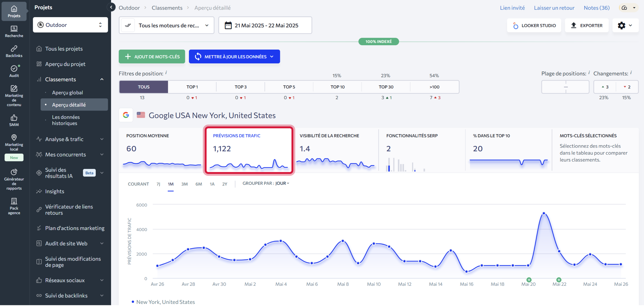Open Tous les moteurs de recherche dropdown
Screen dimensions: 644x306
tap(167, 25)
